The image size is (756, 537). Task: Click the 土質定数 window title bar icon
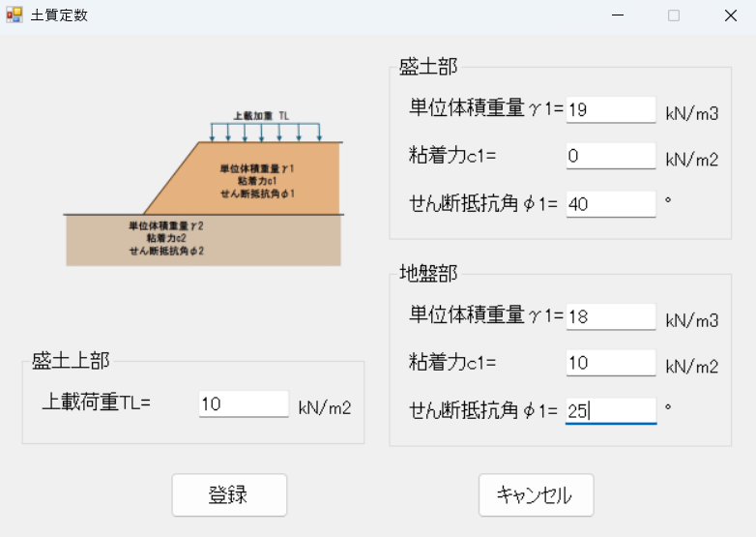click(15, 15)
